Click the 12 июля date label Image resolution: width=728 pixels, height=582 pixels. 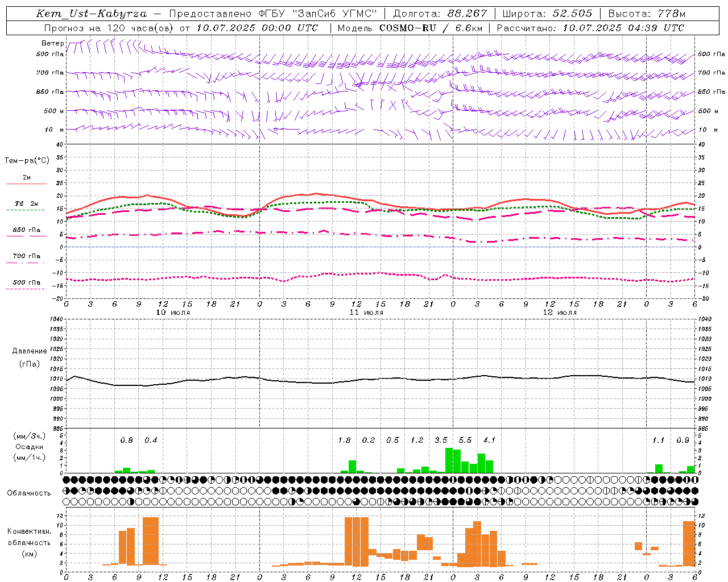click(x=560, y=312)
